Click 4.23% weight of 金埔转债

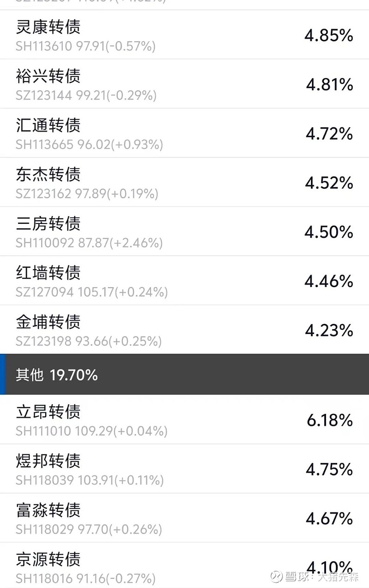point(329,330)
